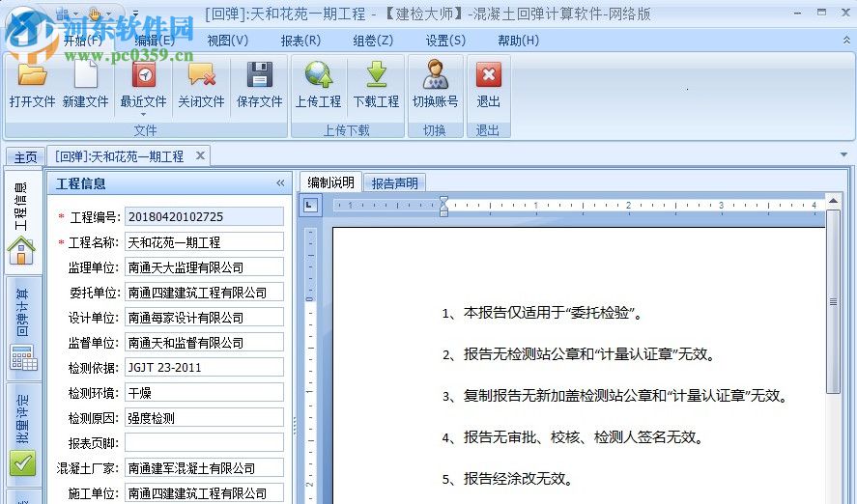Download the project via 下载工程
This screenshot has height=504, width=857.
point(376,85)
